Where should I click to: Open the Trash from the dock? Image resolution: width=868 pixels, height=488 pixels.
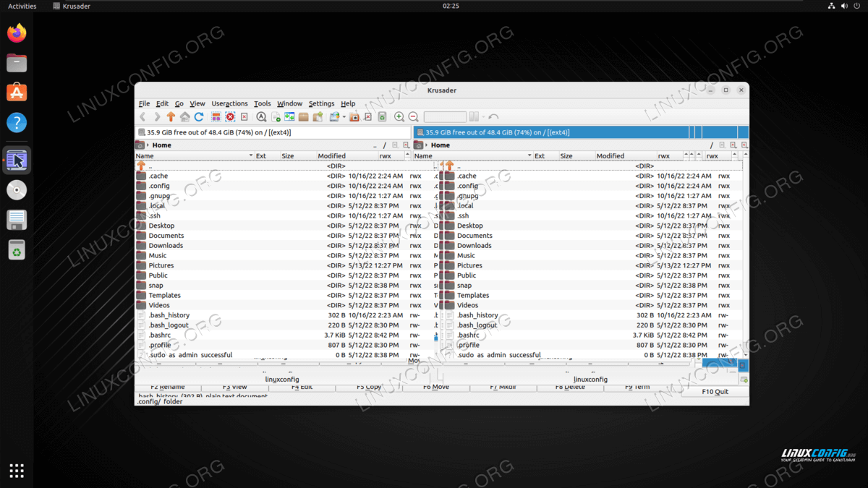[x=17, y=249]
